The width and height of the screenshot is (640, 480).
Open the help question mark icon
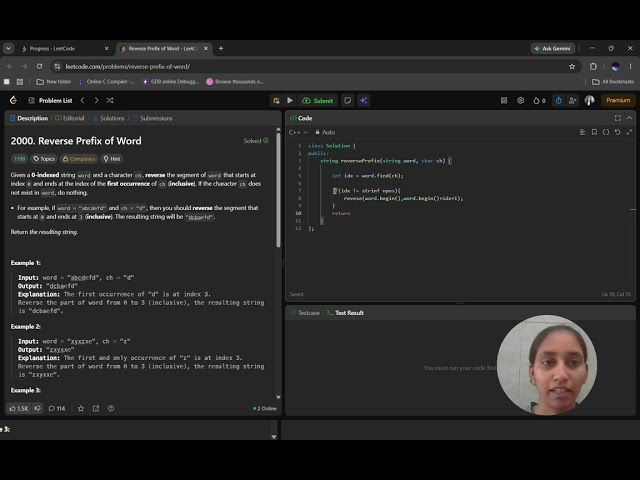click(111, 408)
